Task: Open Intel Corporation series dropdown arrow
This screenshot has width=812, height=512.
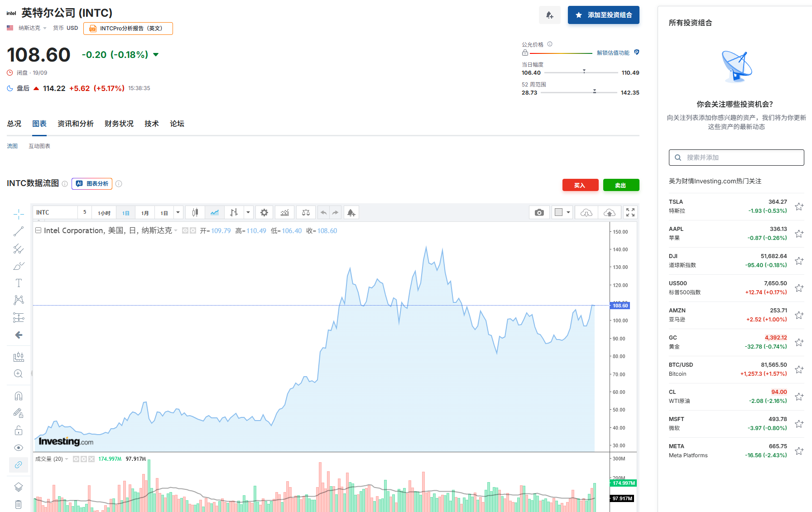Action: (176, 231)
